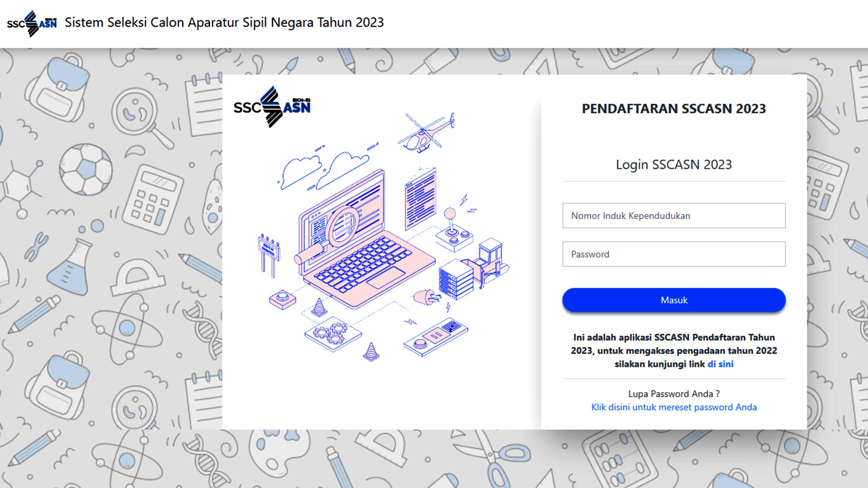Screen dimensions: 868x488
Task: Click the 'Login SSCASN 2023' heading
Action: click(674, 165)
